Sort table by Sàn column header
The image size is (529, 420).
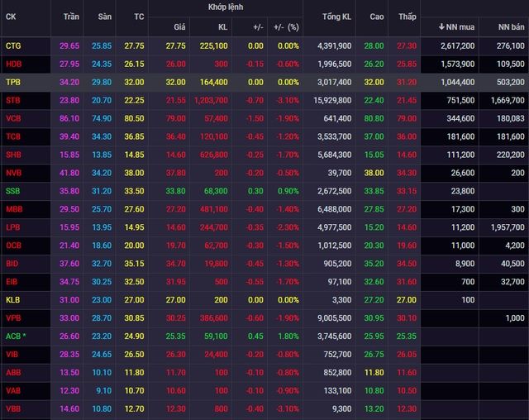105,17
